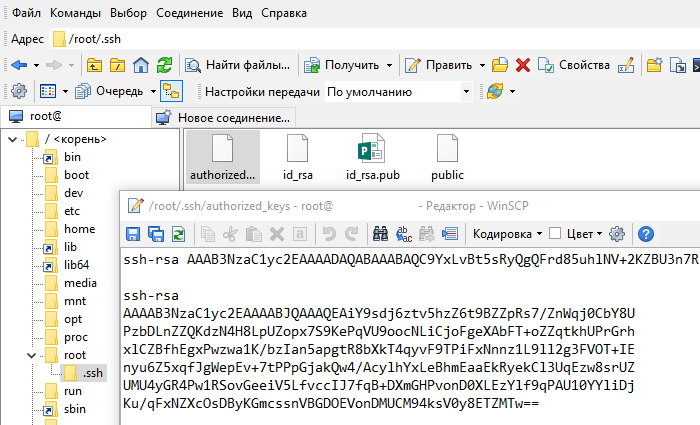Switch to the root@ session tab
Screen dimensions: 700x425
tap(76, 117)
